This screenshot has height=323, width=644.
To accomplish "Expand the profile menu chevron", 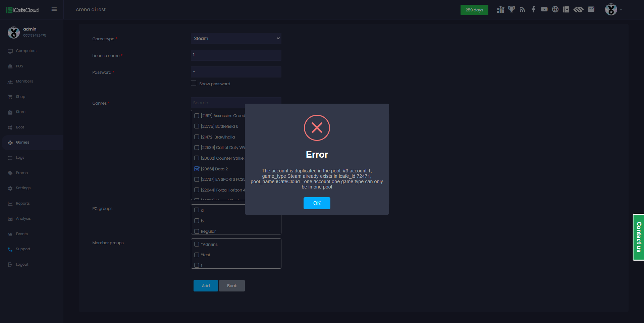I will pyautogui.click(x=621, y=9).
